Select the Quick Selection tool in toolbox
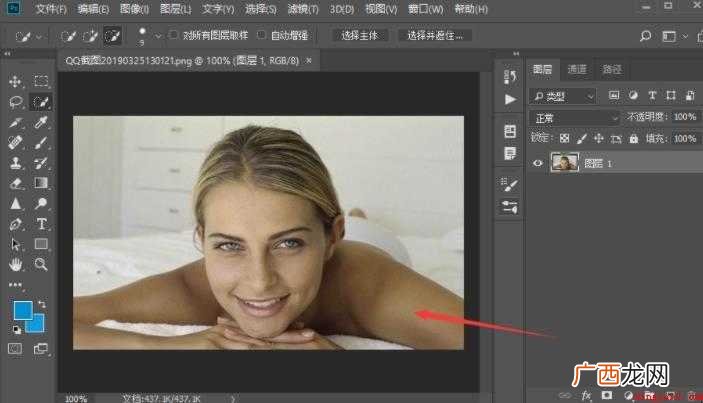This screenshot has width=703, height=403. point(41,102)
